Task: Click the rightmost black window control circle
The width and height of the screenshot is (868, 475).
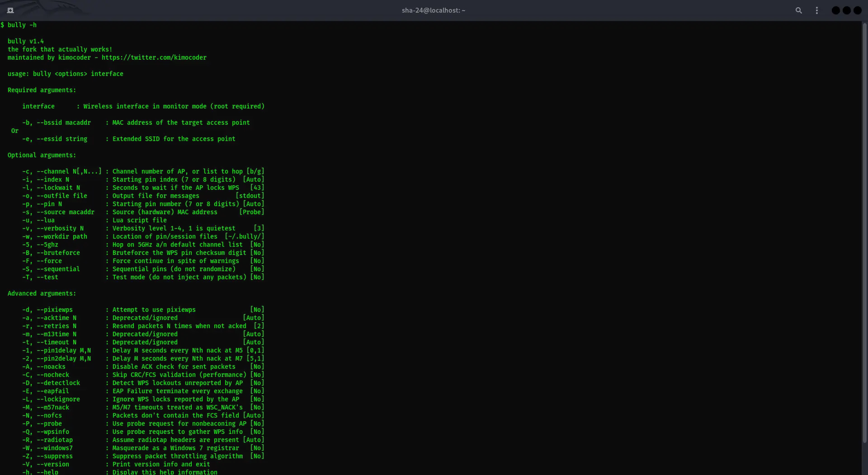Action: click(857, 10)
